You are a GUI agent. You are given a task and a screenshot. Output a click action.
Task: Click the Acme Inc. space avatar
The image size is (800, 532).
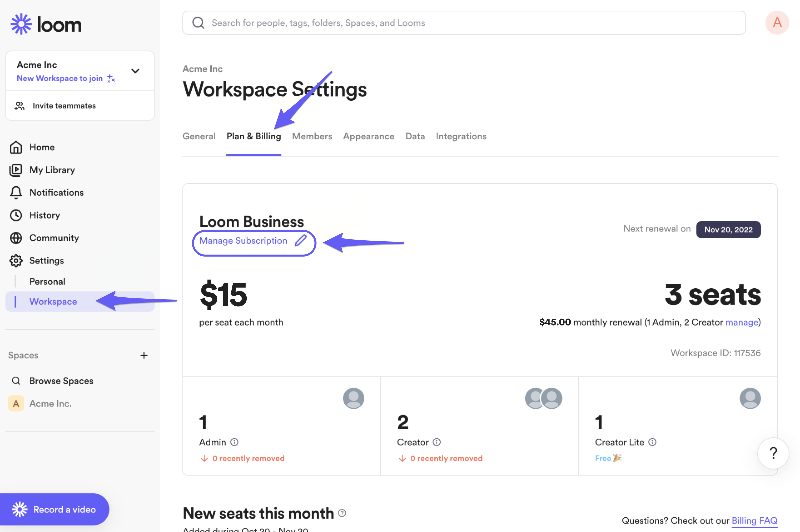pos(16,403)
